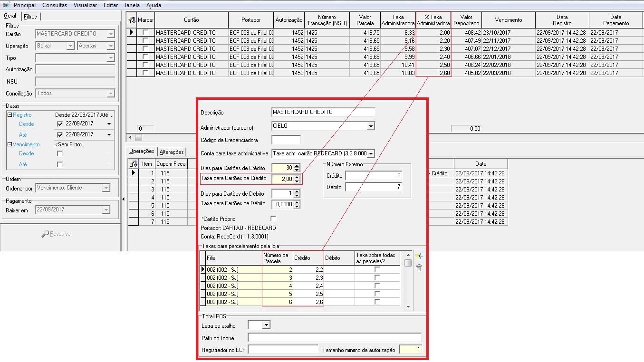The image size is (644, 362).
Task: Click the Pesquisar search button
Action: 57,234
